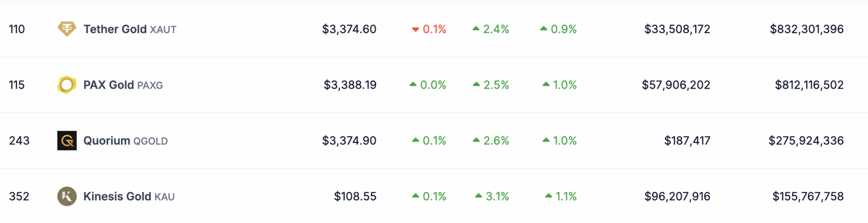This screenshot has height=223, width=868.
Task: Click the Quorium QGOLD logo icon
Action: (x=67, y=141)
